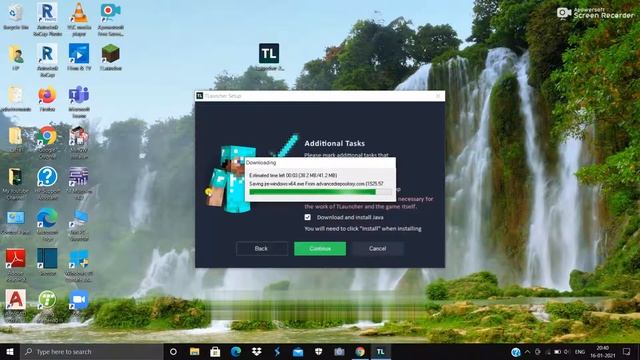Open the notification center icon

[627, 351]
